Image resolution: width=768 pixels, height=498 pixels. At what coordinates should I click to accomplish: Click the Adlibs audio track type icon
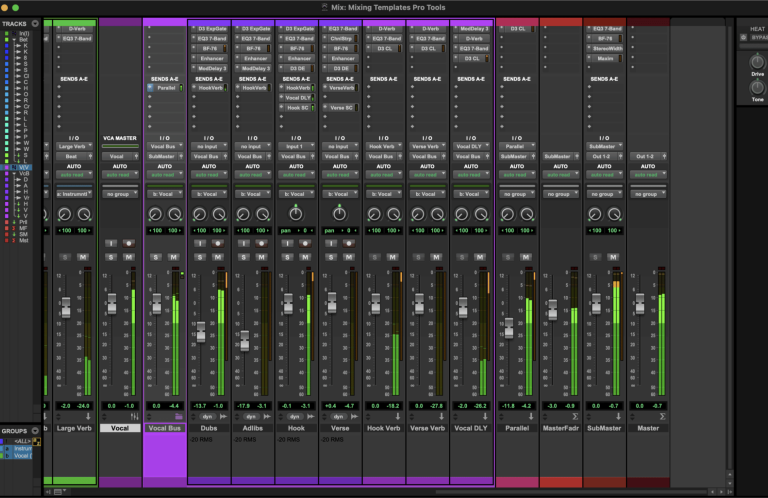(x=267, y=417)
